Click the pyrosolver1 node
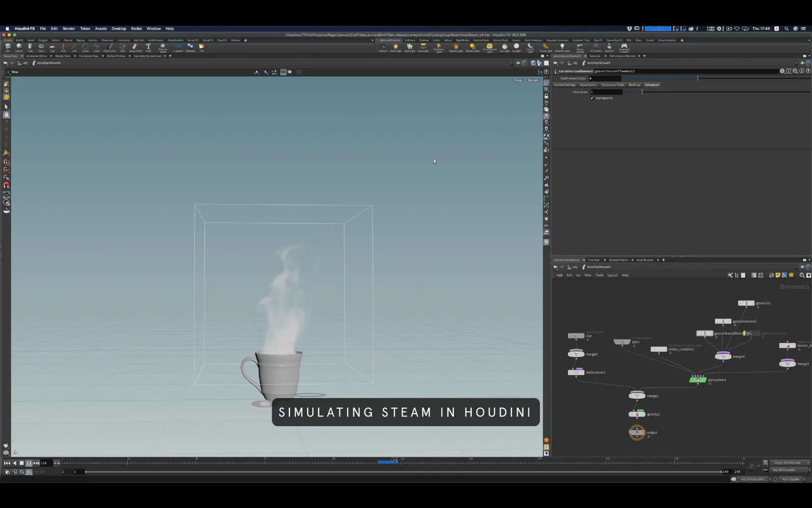The width and height of the screenshot is (812, 508). (698, 380)
